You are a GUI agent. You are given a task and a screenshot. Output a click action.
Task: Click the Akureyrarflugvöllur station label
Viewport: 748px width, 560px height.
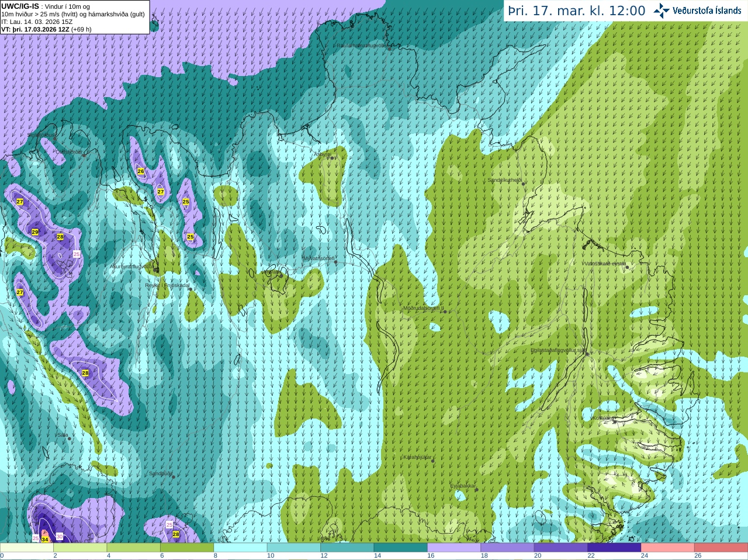(132, 266)
